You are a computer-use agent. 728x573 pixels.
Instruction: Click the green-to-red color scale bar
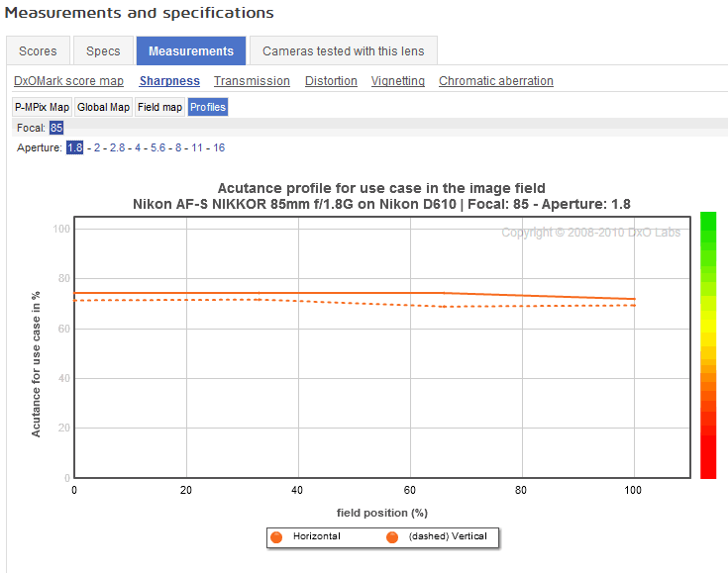(707, 344)
